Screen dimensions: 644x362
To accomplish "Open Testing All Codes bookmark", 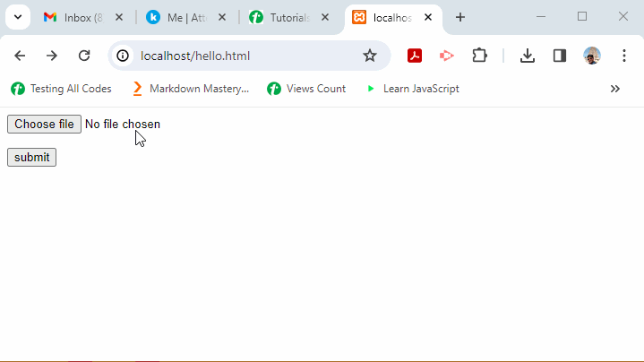I will click(x=61, y=89).
